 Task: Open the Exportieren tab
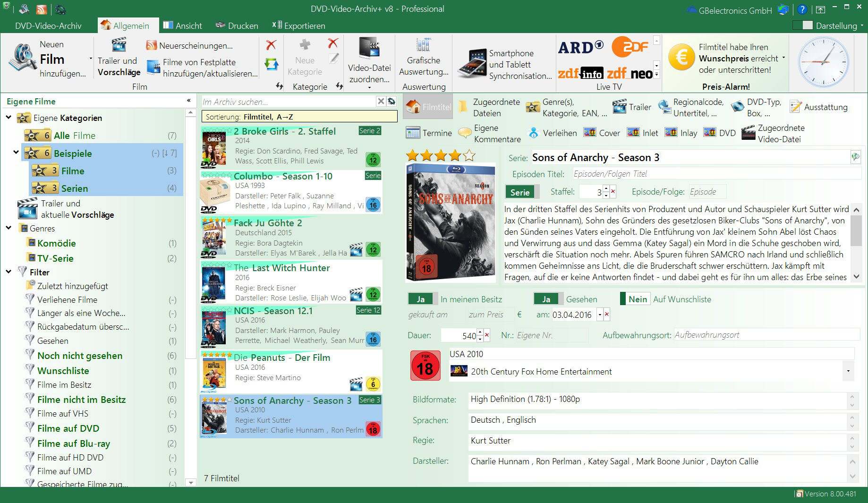coord(299,26)
